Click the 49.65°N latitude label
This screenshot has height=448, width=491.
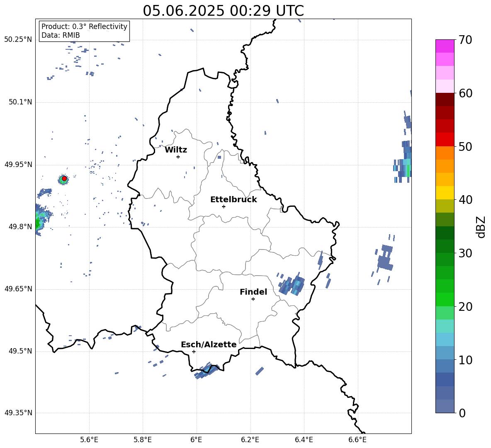click(18, 289)
